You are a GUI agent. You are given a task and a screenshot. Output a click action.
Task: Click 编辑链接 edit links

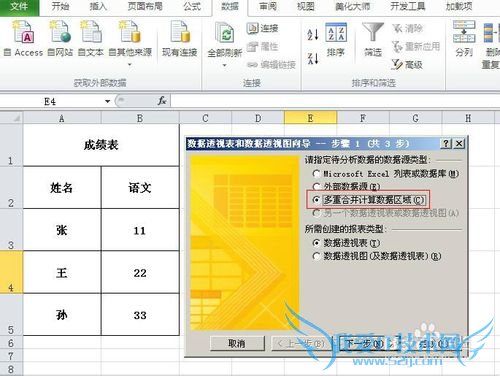271,64
